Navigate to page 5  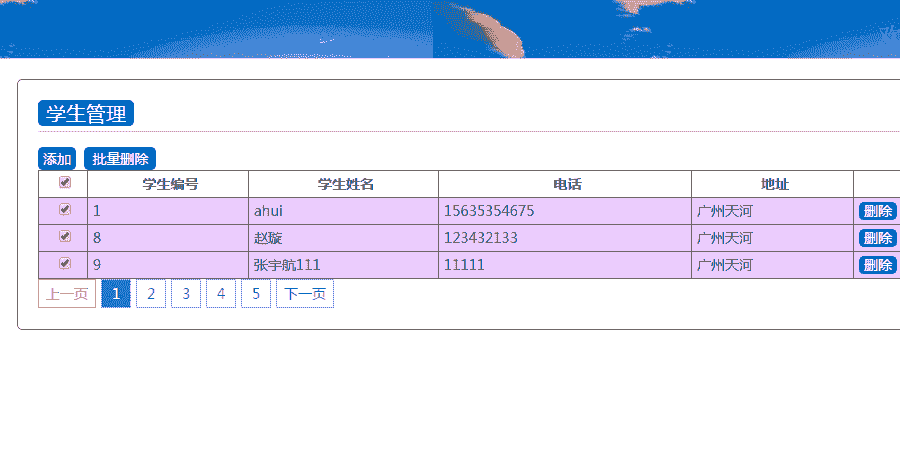256,294
